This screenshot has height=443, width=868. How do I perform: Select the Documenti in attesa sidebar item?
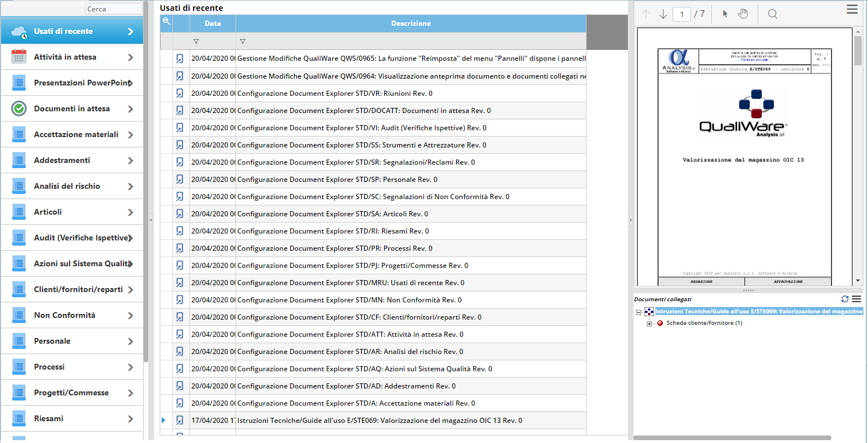click(x=72, y=108)
